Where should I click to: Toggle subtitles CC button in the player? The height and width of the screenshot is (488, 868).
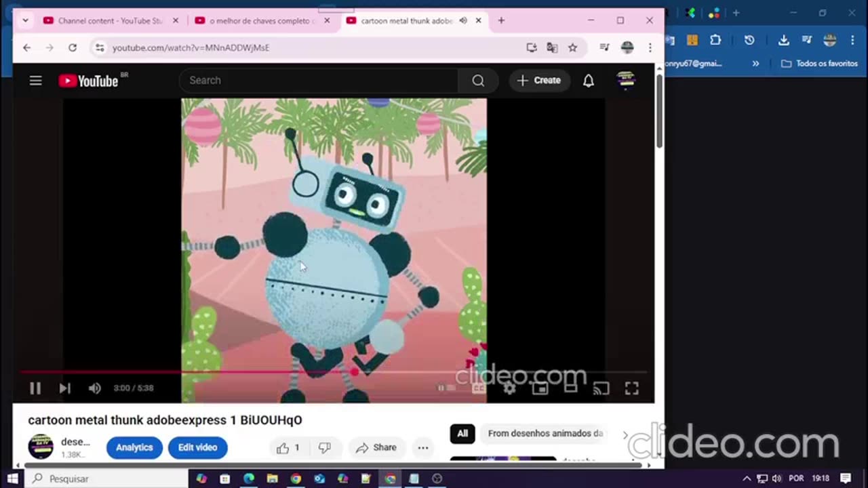pyautogui.click(x=479, y=388)
